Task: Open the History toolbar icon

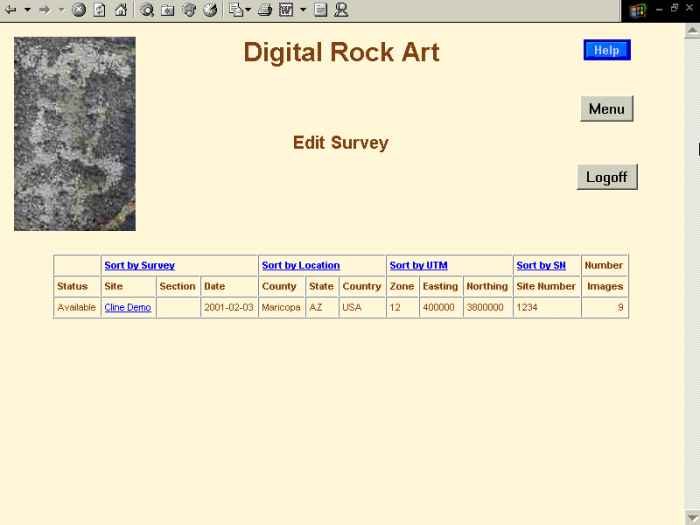Action: click(x=209, y=10)
